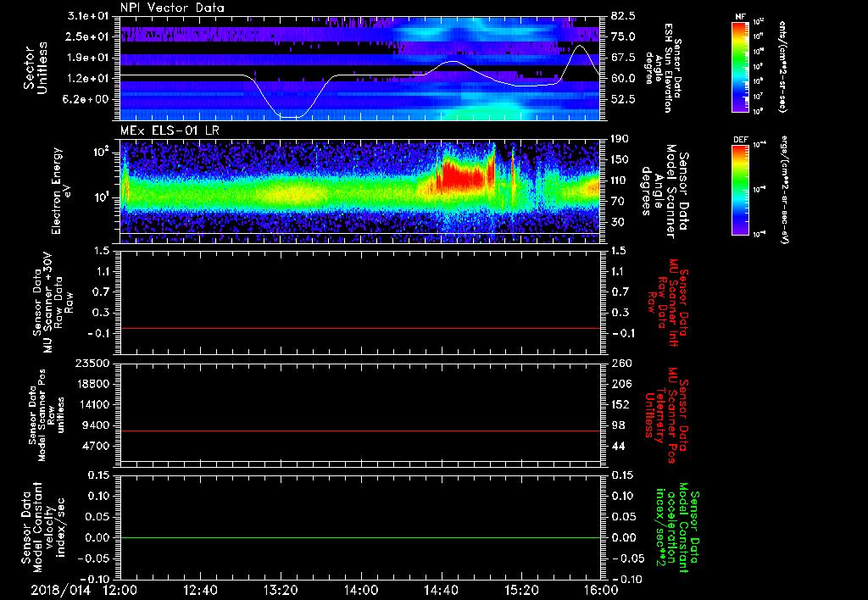868x600 pixels.
Task: Click the ESH Sun Elevation Angle axis label
Action: tap(663, 68)
